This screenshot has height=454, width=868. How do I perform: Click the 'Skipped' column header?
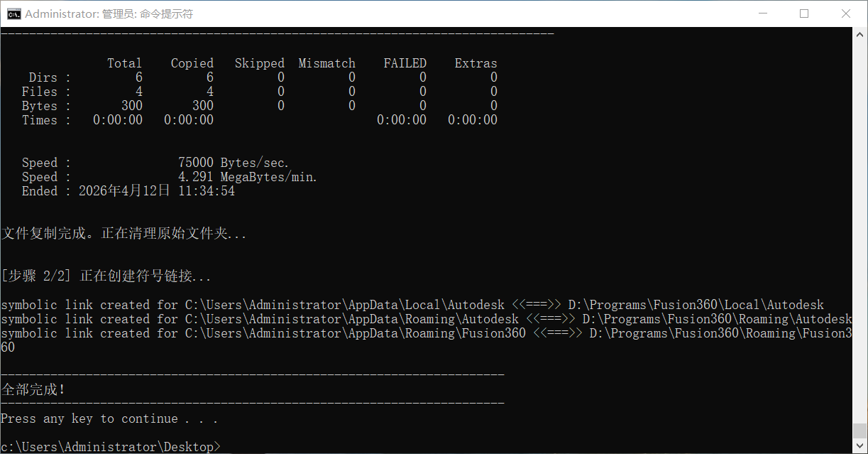pos(259,63)
